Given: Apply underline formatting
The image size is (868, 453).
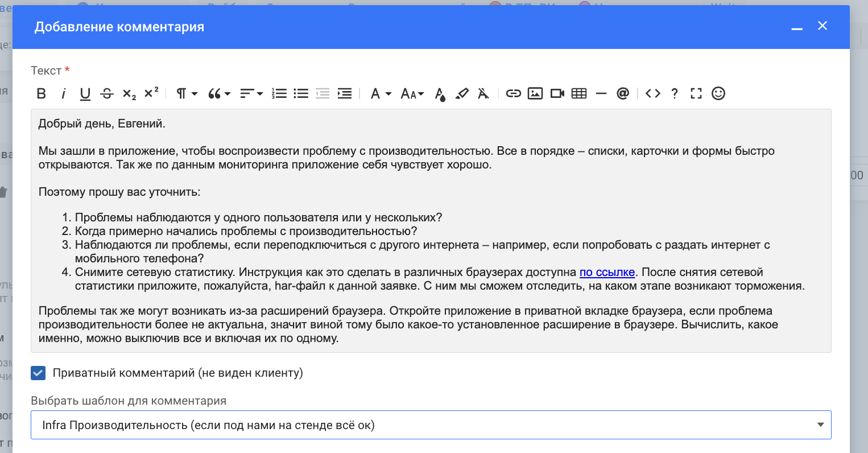Looking at the screenshot, I should 85,93.
